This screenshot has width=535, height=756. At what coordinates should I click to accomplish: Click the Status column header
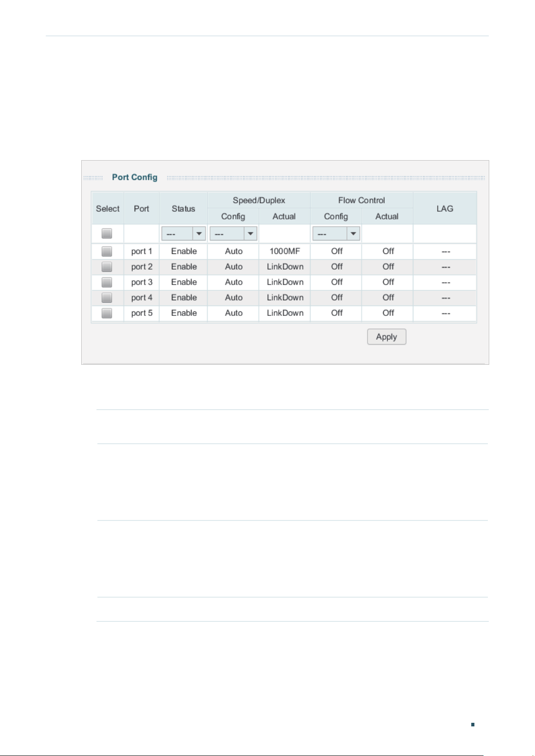[184, 209]
